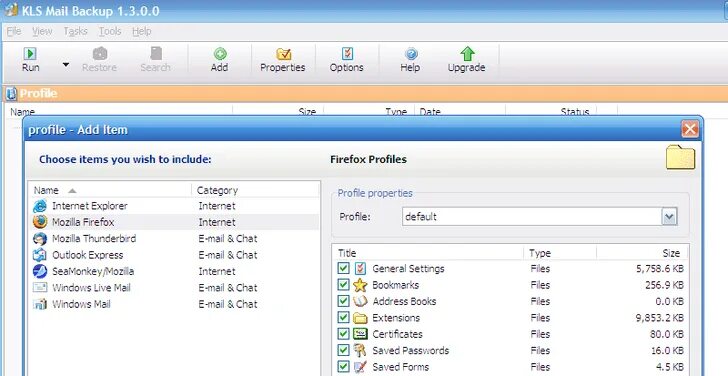Screen dimensions: 728x376
Task: Click the Windows Live Mail row text
Action: (91, 287)
